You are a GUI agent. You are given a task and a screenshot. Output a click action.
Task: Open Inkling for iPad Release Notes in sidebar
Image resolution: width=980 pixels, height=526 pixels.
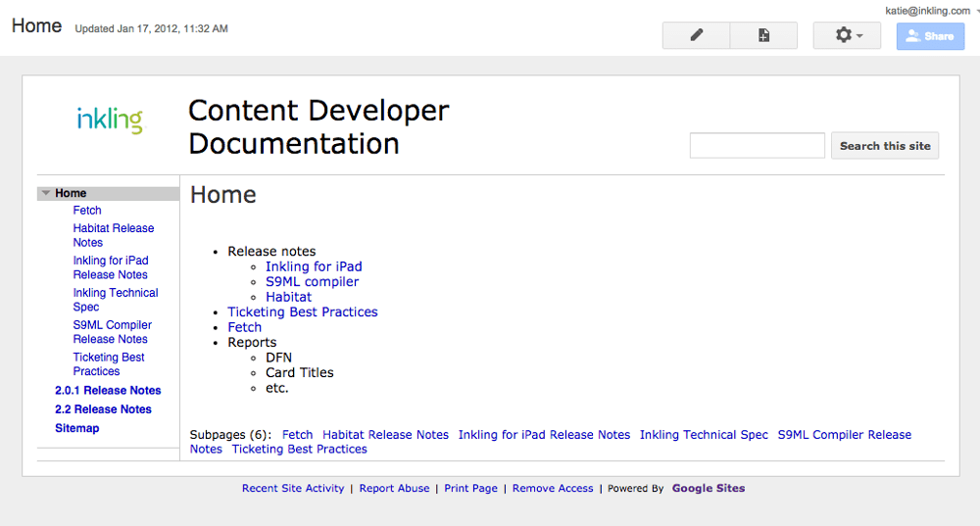coord(111,267)
